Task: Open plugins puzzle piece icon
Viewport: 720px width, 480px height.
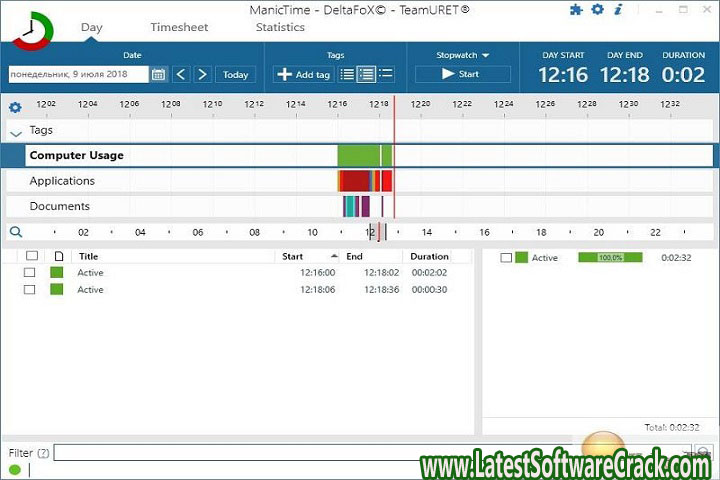Action: tap(576, 10)
